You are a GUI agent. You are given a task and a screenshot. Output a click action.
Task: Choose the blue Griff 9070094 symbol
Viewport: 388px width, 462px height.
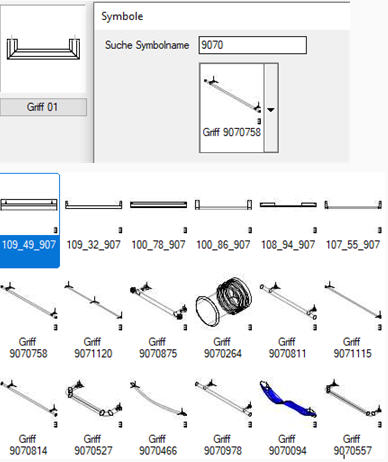coord(288,417)
